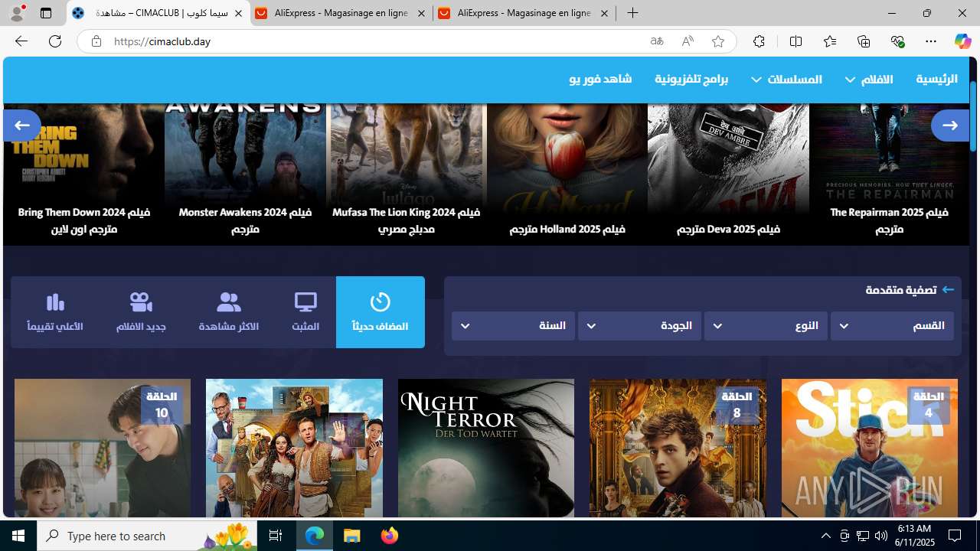Expand the القسم filter dropdown
The width and height of the screenshot is (980, 551).
click(x=892, y=326)
